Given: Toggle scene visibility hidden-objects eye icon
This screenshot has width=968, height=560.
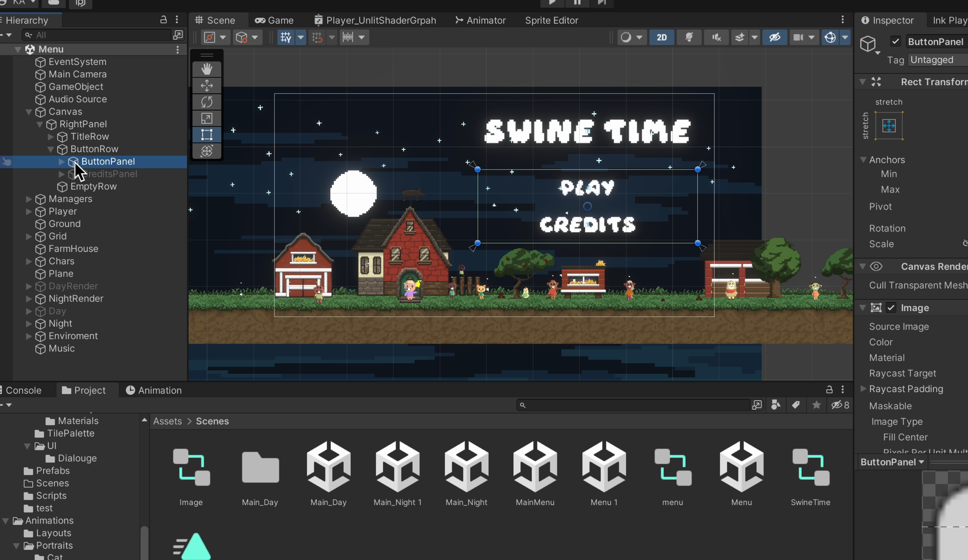Looking at the screenshot, I should click(774, 37).
